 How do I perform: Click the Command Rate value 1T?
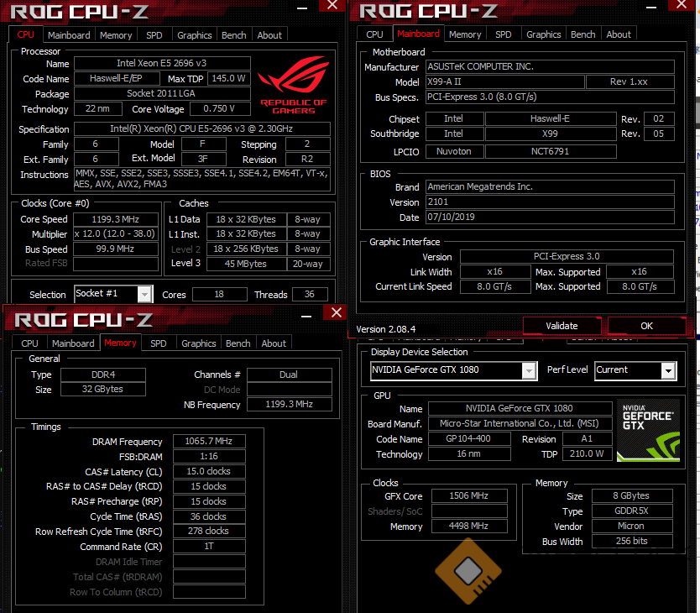click(209, 546)
